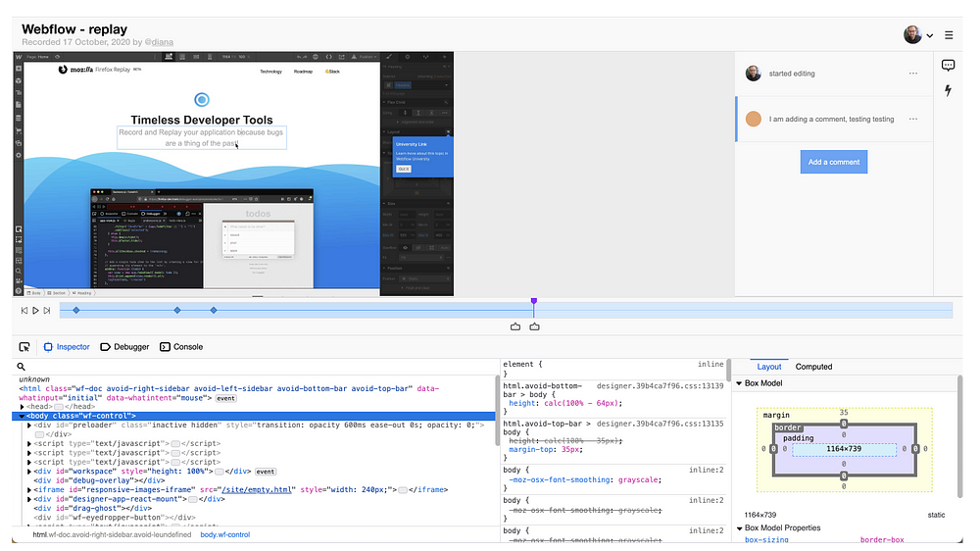This screenshot has width=980, height=551.
Task: Play the recording
Action: click(35, 310)
